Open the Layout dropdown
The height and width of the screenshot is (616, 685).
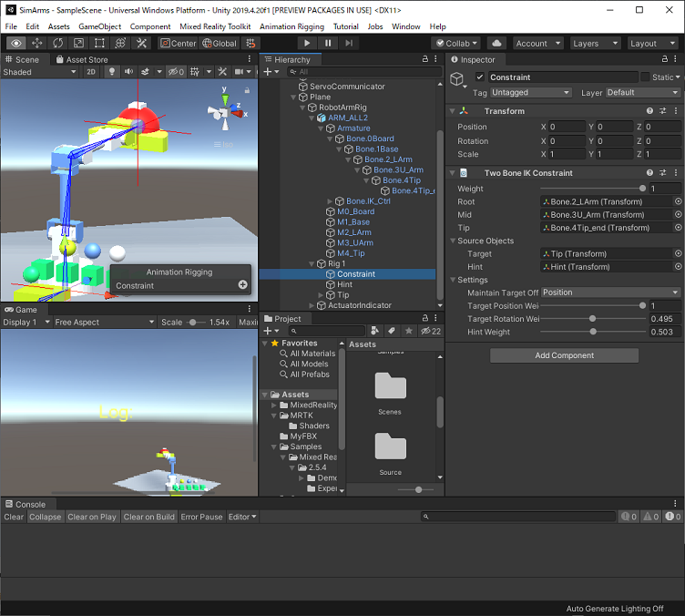tap(653, 43)
